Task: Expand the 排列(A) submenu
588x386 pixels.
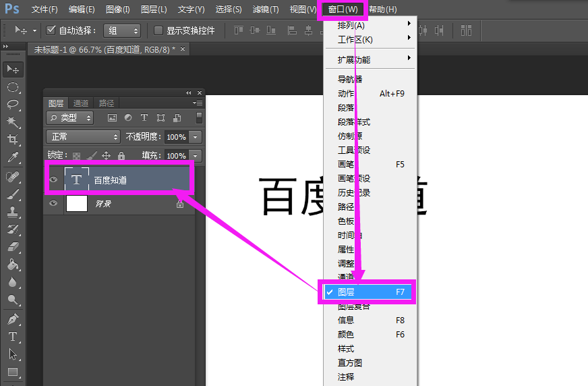Action: pos(370,25)
